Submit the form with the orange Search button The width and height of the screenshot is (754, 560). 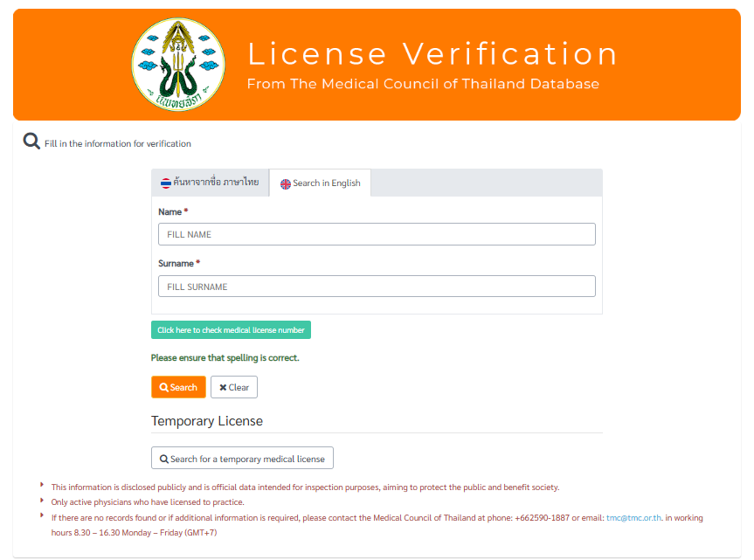(x=178, y=387)
